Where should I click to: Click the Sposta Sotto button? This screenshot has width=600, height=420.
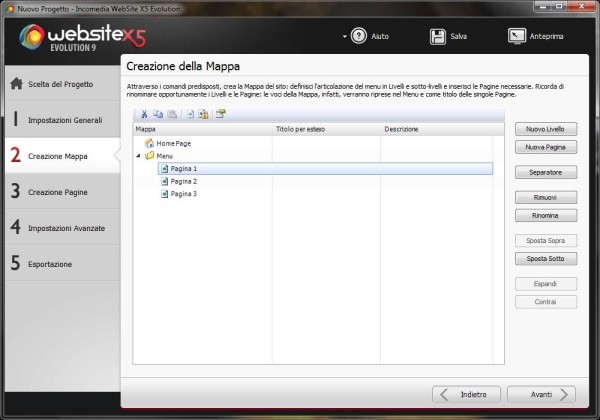546,258
